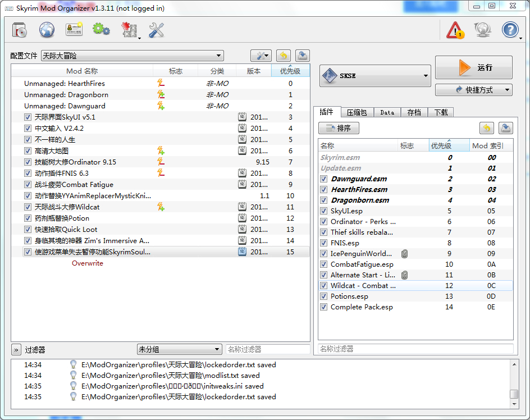
Task: Open the 未分组 grouping dropdown
Action: click(x=179, y=349)
